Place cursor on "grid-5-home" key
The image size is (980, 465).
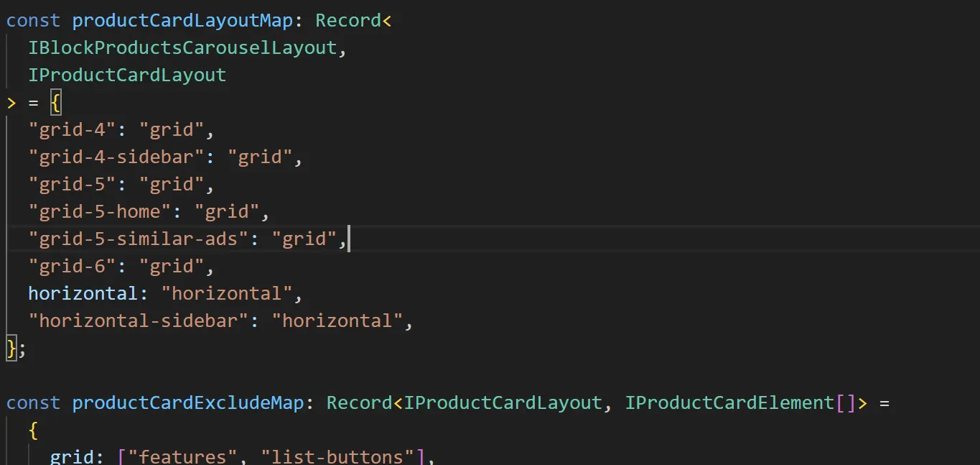tap(105, 211)
